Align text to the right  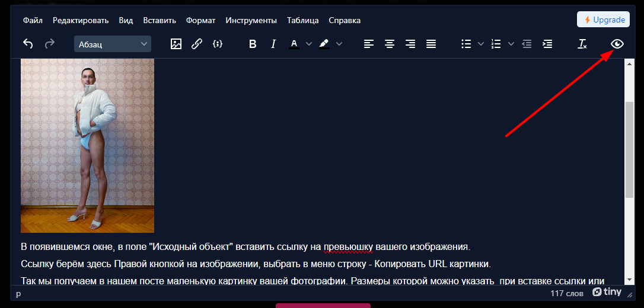(410, 44)
